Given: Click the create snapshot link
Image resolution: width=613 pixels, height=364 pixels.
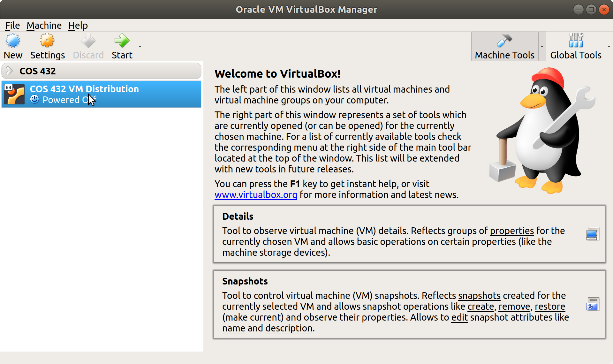Looking at the screenshot, I should [481, 307].
